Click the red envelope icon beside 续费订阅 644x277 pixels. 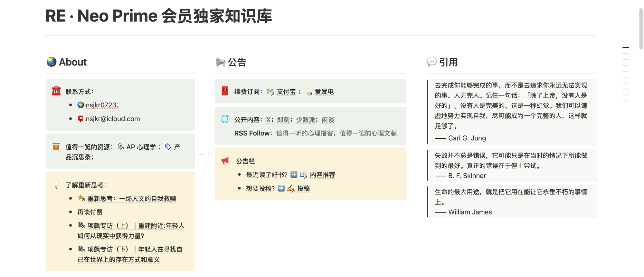pos(225,91)
